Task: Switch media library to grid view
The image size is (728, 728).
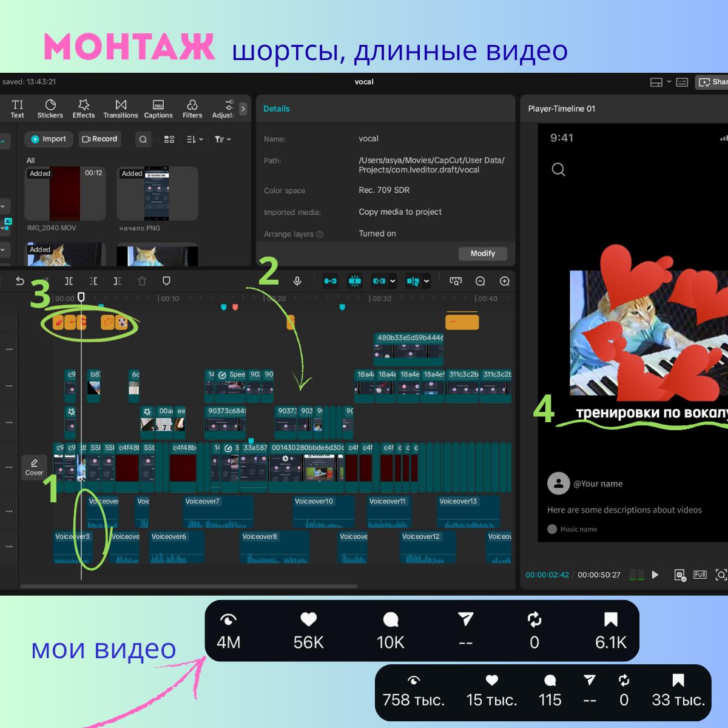Action: 169,140
